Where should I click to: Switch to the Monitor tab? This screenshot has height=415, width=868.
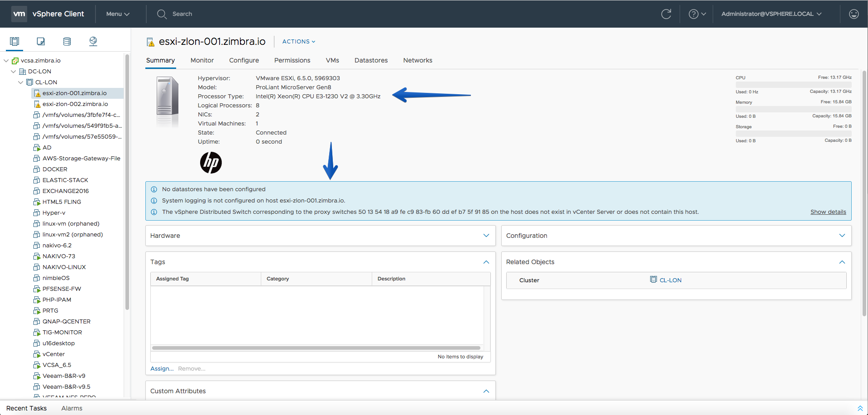click(202, 60)
